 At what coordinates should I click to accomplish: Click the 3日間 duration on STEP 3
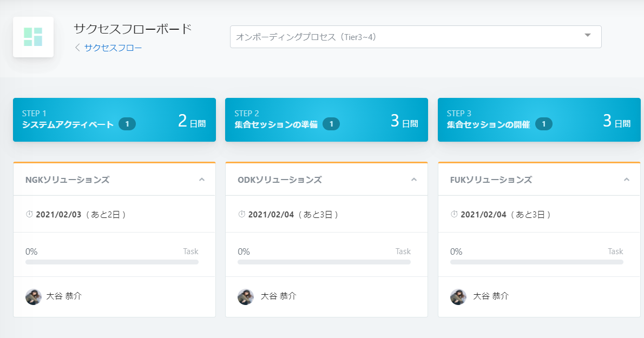(616, 121)
